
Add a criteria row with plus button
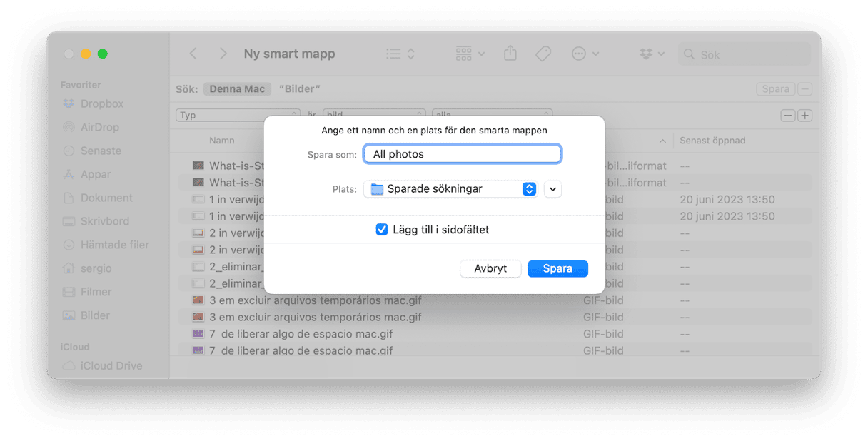point(805,116)
